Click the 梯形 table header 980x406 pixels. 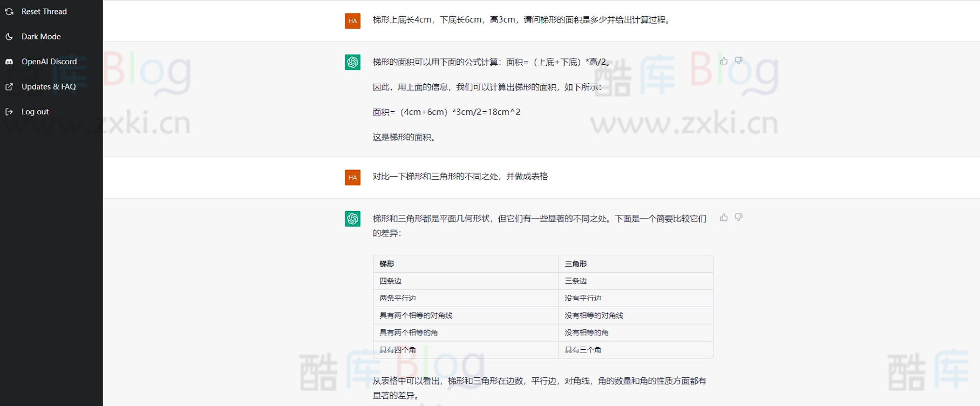click(466, 263)
